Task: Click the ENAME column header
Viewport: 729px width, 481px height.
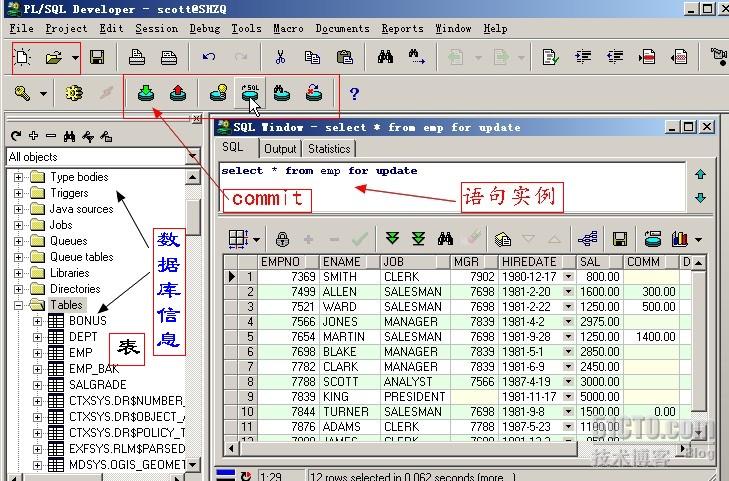Action: [x=350, y=262]
